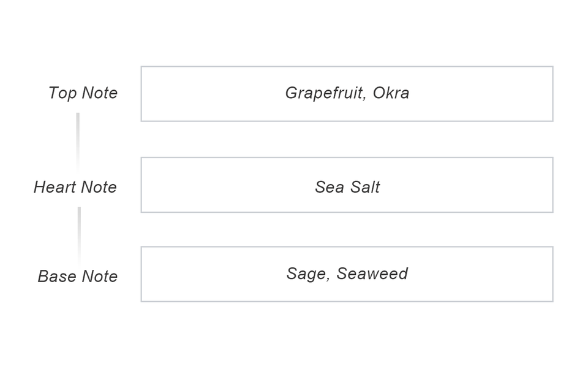Click empty area inside the Base Note box
This screenshot has width=588, height=368.
tap(202, 274)
